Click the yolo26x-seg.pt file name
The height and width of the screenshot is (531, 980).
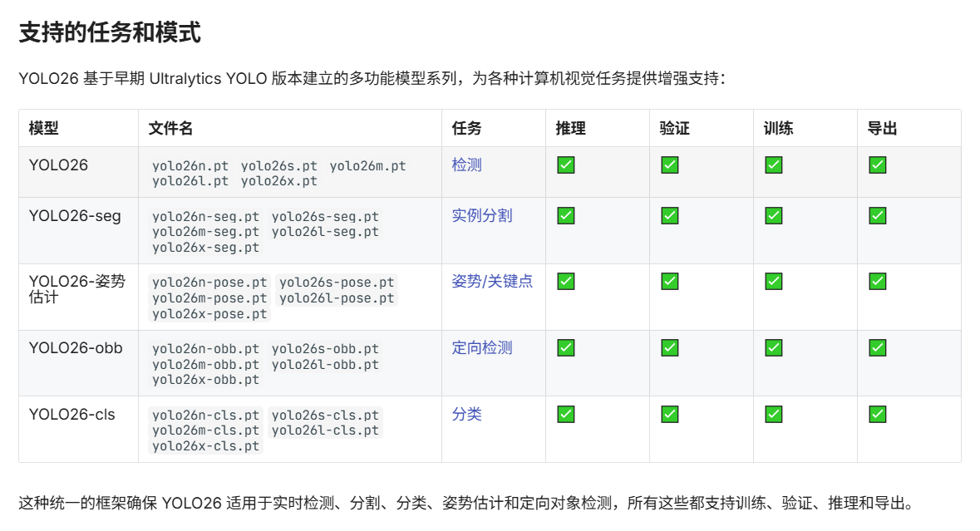[205, 248]
